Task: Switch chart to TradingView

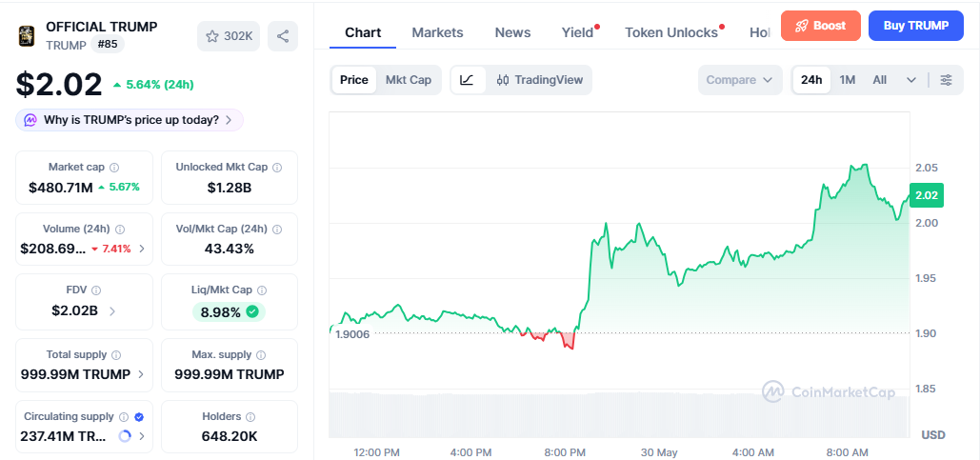Action: 539,80
